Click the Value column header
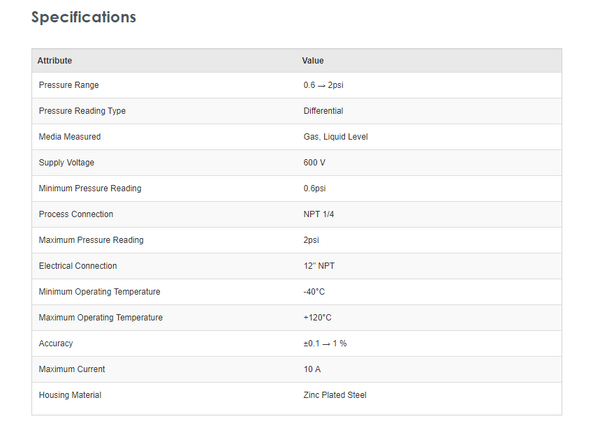 (x=313, y=61)
